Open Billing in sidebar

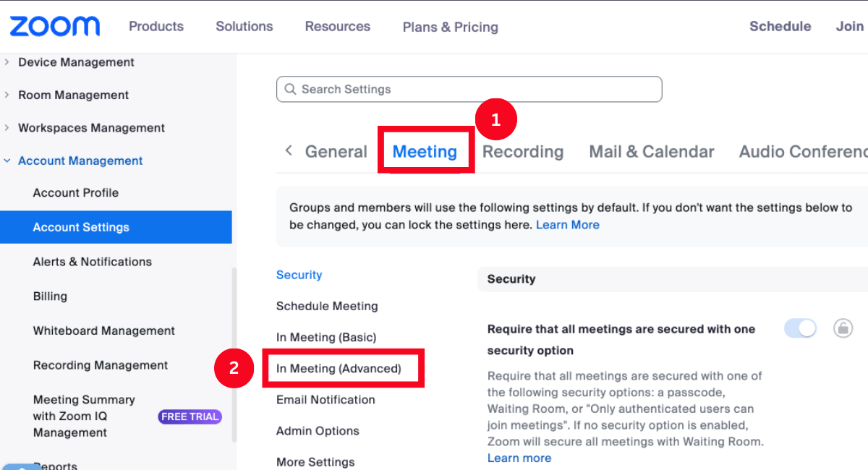[x=50, y=296]
